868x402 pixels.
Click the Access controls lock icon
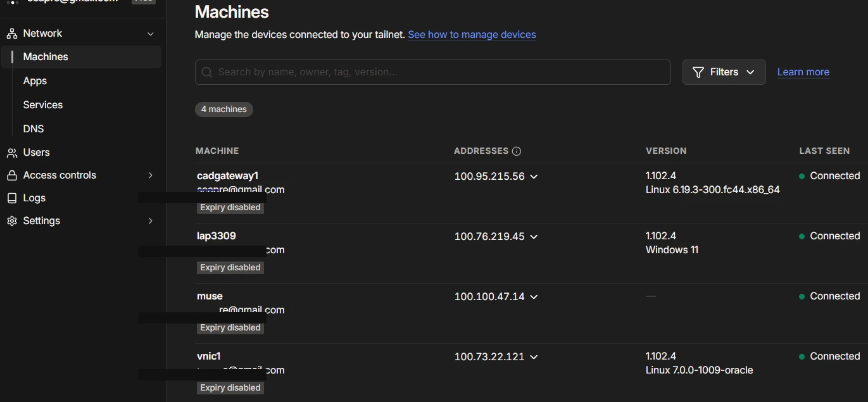[11, 175]
